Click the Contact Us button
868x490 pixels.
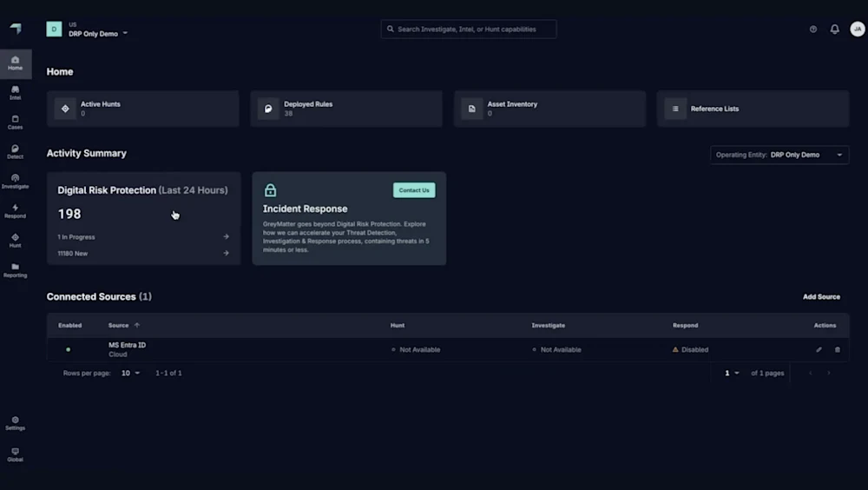(x=414, y=190)
